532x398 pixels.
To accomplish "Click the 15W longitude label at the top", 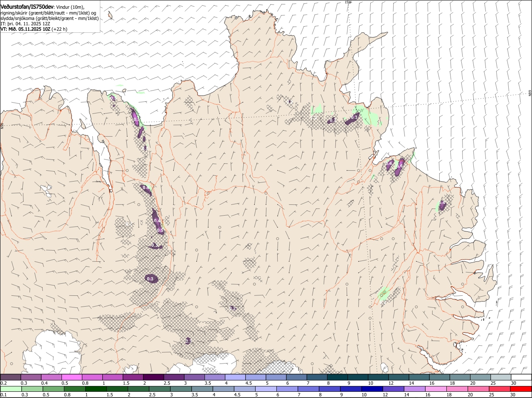I will 348,2.
